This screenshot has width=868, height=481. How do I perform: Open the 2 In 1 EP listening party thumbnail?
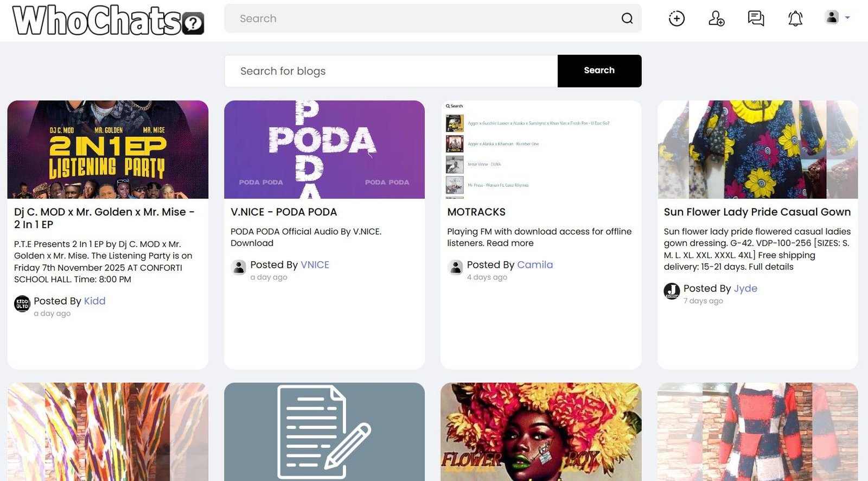[107, 149]
